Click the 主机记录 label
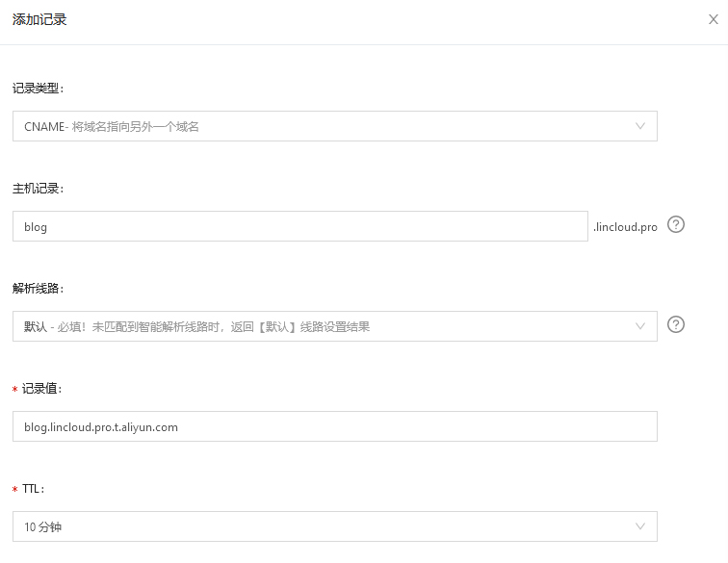 (x=38, y=188)
